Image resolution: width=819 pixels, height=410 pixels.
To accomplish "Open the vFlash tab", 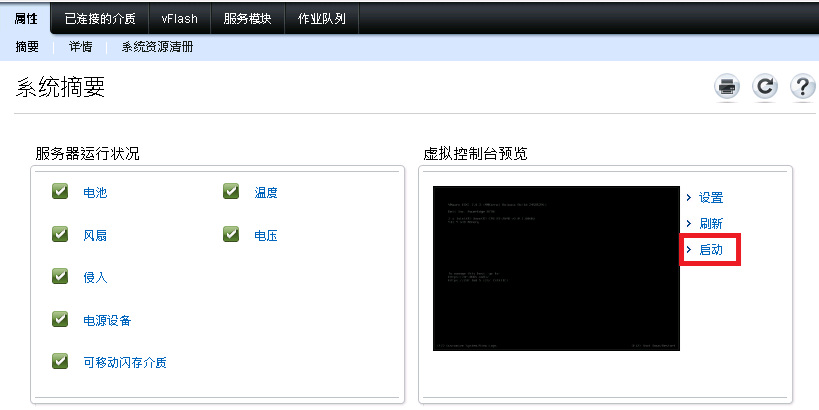I will click(x=180, y=18).
